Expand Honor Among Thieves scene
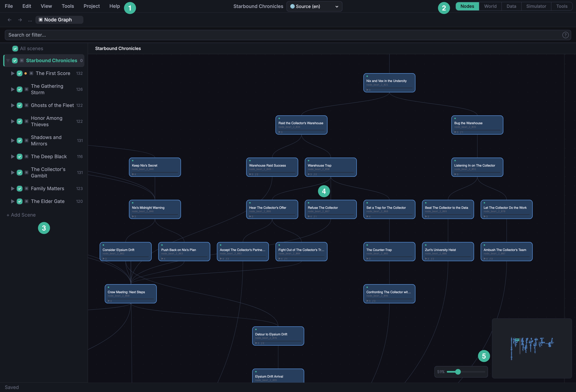Image resolution: width=576 pixels, height=392 pixels. 13,121
